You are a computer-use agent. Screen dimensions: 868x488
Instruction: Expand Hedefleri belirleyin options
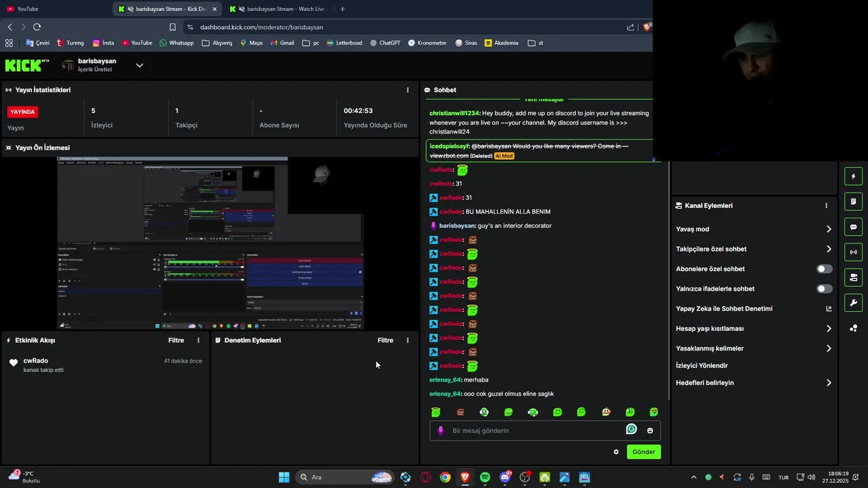tap(829, 383)
